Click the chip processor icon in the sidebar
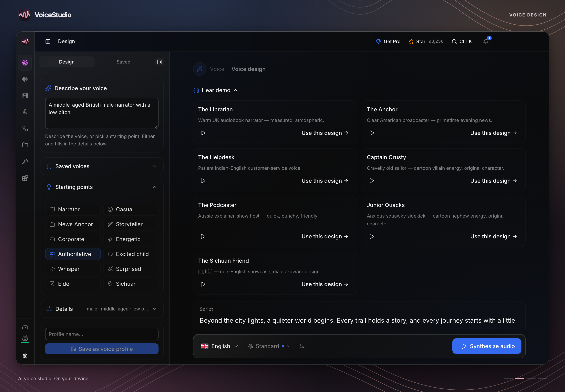 tap(25, 338)
